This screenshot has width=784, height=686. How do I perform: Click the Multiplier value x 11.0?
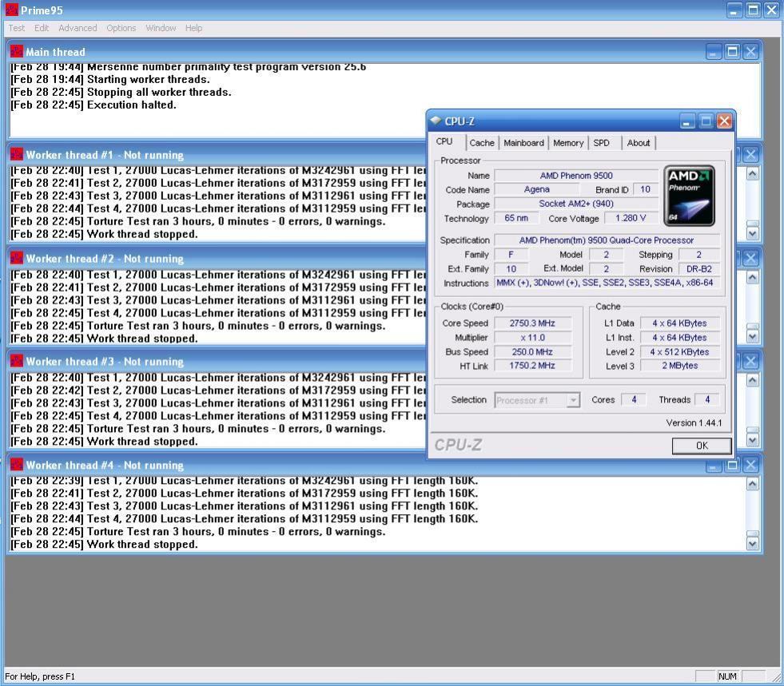[x=532, y=338]
